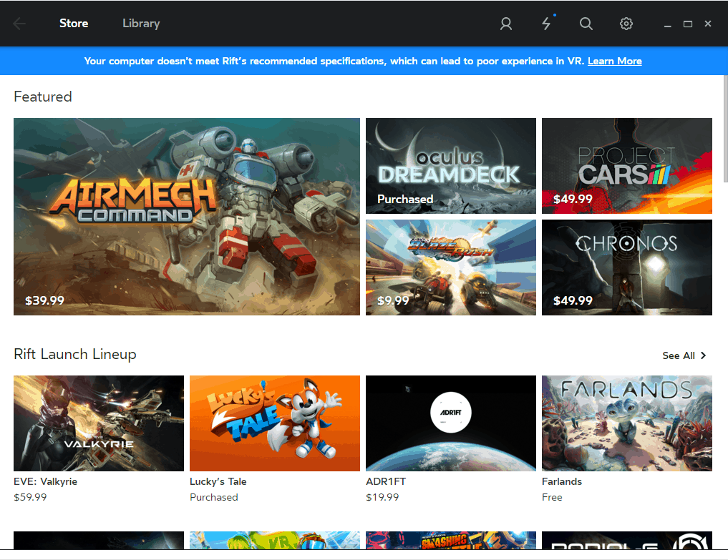Open settings via the gear icon
728x560 pixels.
point(626,24)
